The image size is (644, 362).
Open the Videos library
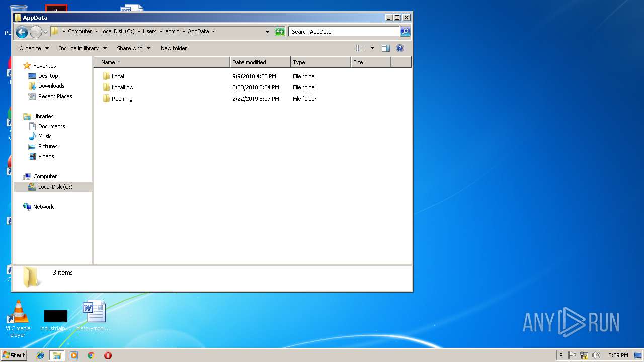pyautogui.click(x=46, y=156)
